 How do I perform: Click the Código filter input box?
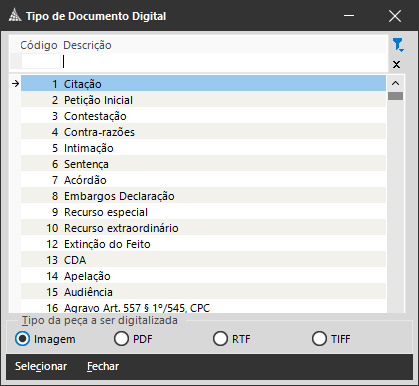(x=41, y=61)
